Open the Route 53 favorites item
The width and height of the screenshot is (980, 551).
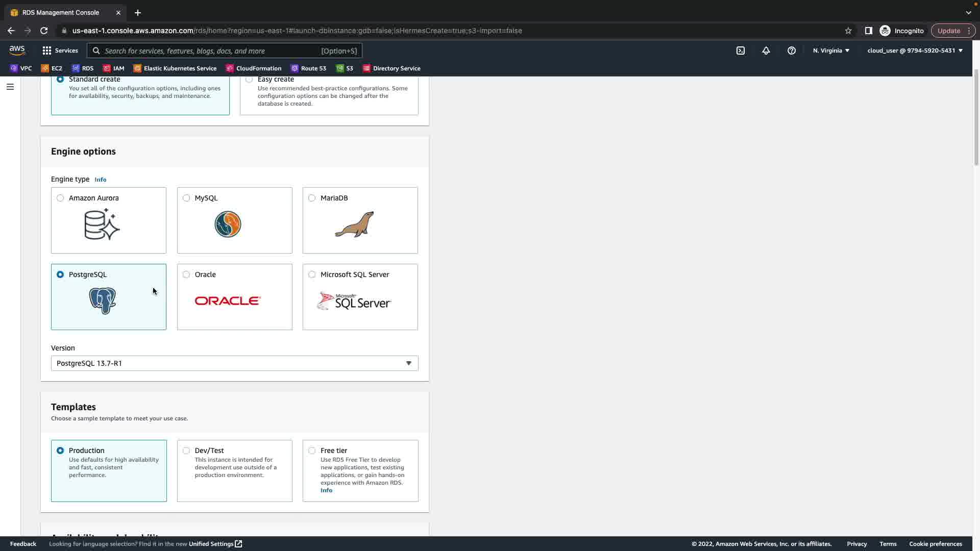[308, 68]
